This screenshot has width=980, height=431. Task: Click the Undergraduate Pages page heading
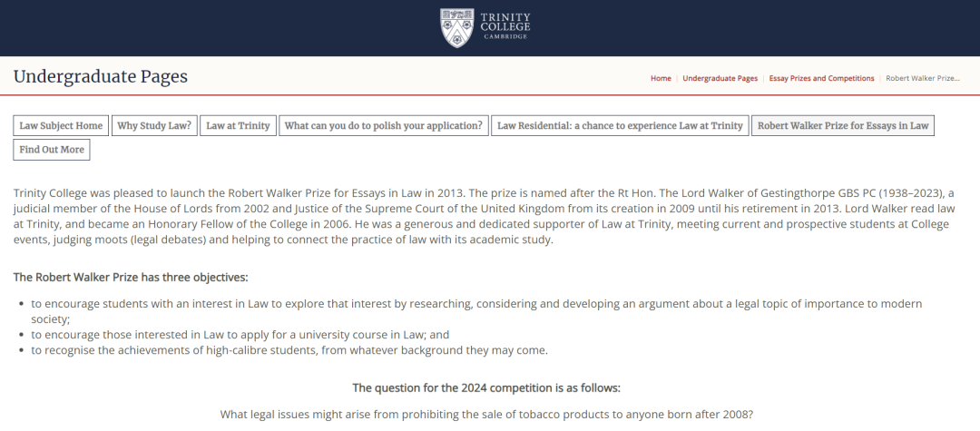[x=101, y=76]
